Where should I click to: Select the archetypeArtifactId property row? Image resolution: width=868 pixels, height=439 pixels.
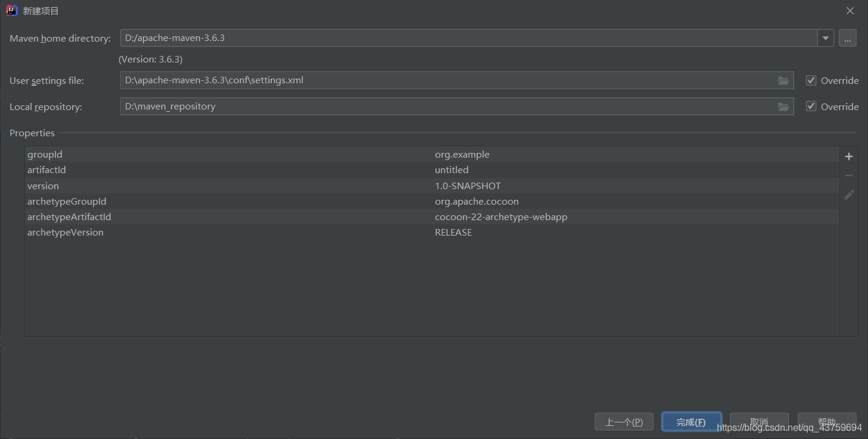432,217
